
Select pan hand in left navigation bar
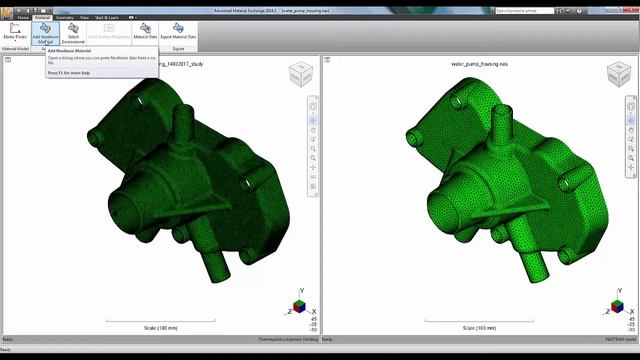[313, 130]
